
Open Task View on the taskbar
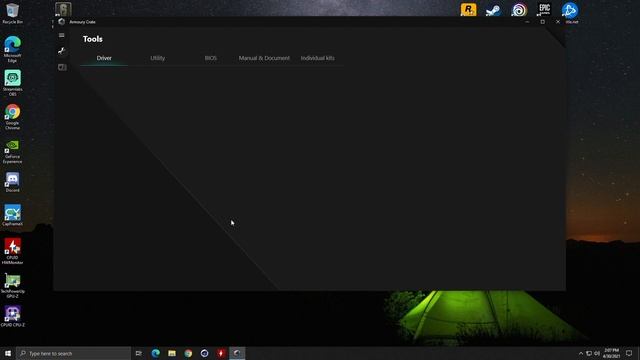[x=139, y=353]
